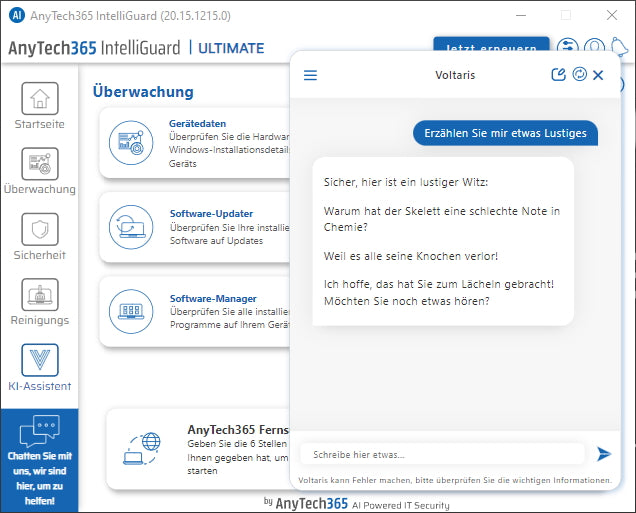Open the settings sliders icon in header
The height and width of the screenshot is (513, 636).
(568, 48)
